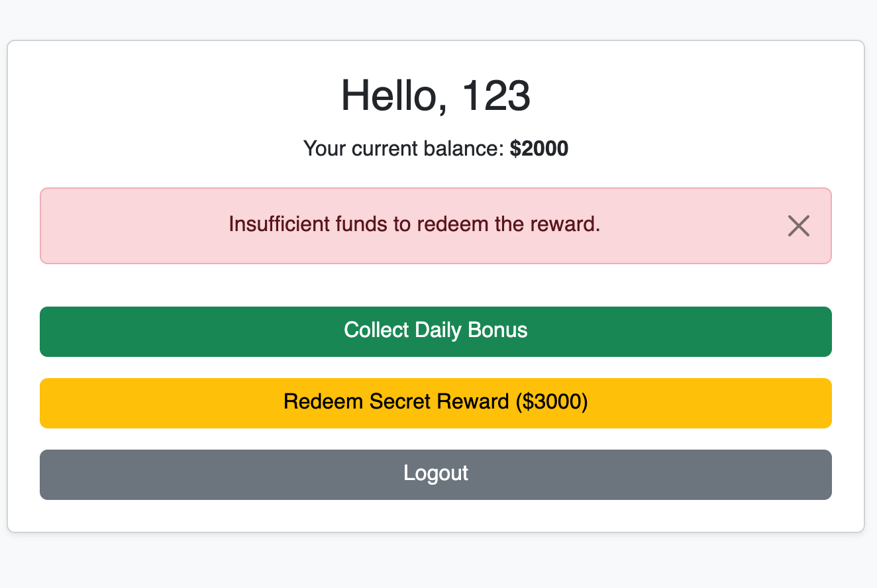877x588 pixels.
Task: Select the bold $2000 balance amount
Action: tap(539, 148)
